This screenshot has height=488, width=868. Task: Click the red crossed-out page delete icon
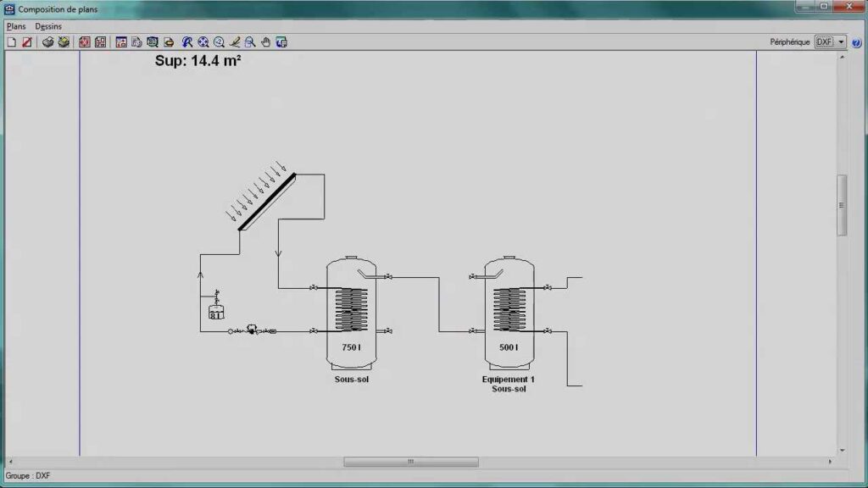26,42
